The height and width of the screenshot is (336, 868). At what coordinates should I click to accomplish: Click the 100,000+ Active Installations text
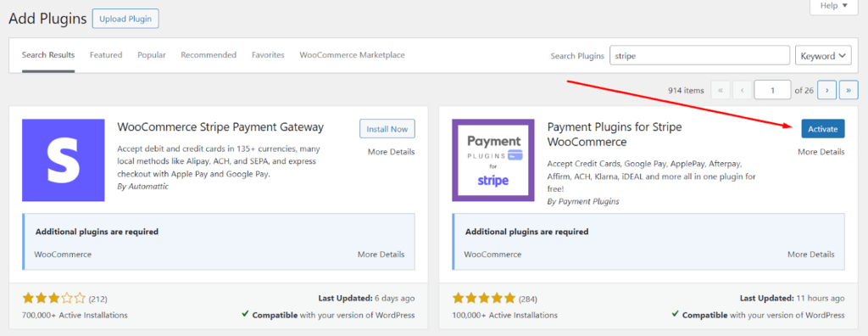click(505, 315)
